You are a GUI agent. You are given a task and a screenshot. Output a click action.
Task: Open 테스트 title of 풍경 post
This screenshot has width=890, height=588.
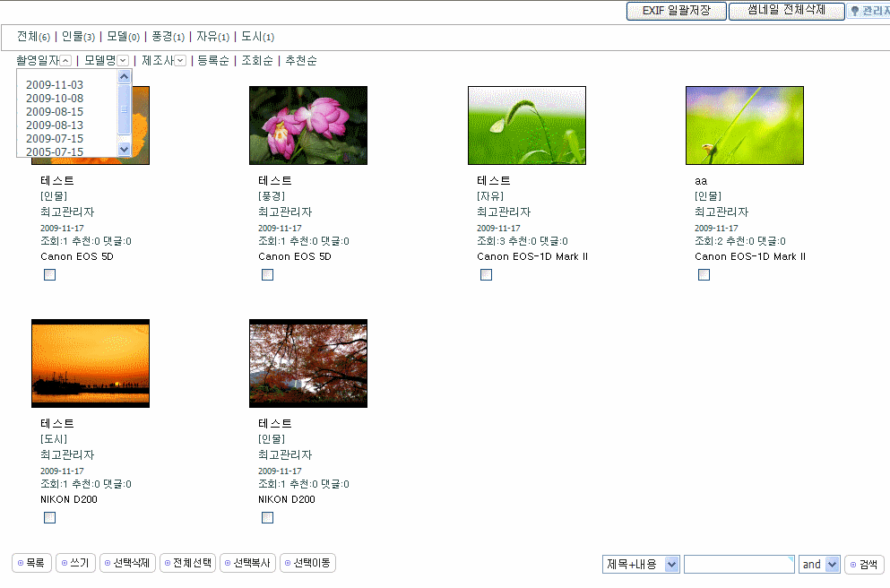pyautogui.click(x=275, y=180)
